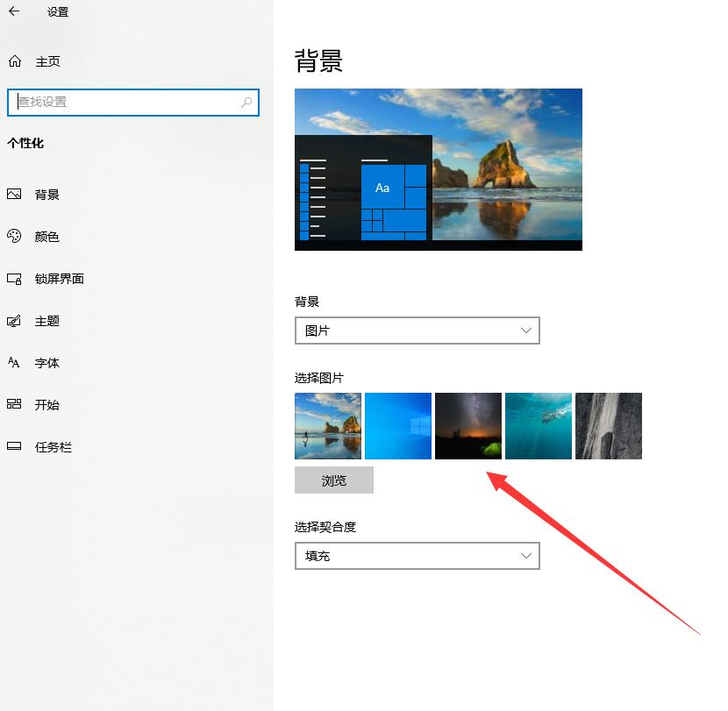Open 字体 fonts via the Aa icon
728x711 pixels.
(x=13, y=362)
